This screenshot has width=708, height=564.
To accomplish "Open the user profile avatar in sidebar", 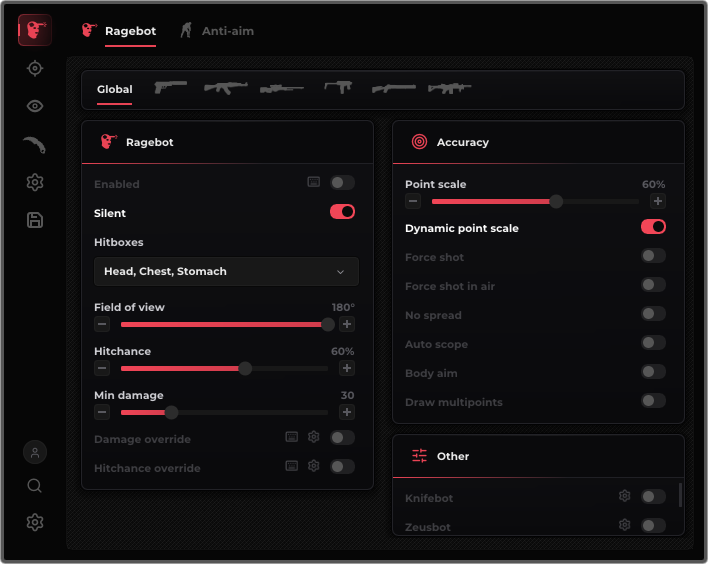I will click(35, 452).
